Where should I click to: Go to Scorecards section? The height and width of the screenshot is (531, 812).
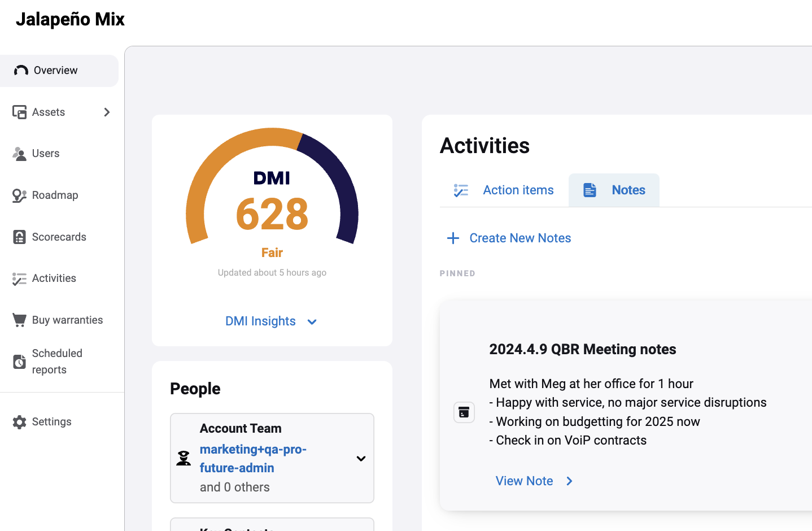tap(59, 237)
